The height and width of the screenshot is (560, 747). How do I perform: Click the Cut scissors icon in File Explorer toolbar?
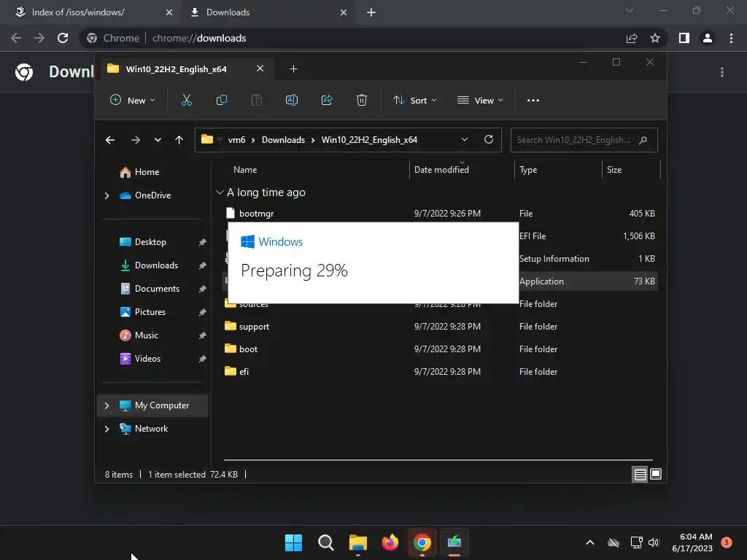pyautogui.click(x=186, y=100)
